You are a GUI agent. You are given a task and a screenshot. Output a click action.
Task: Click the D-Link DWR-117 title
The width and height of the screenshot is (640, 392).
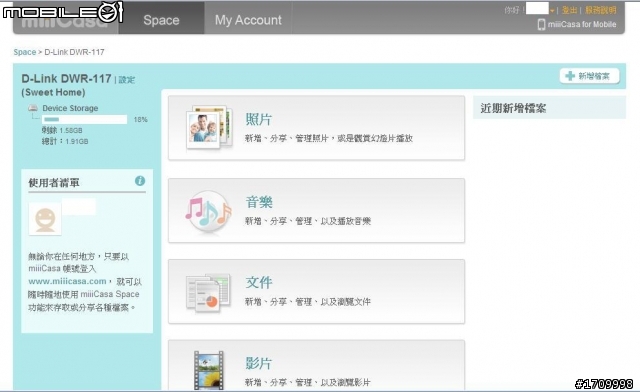click(x=66, y=78)
